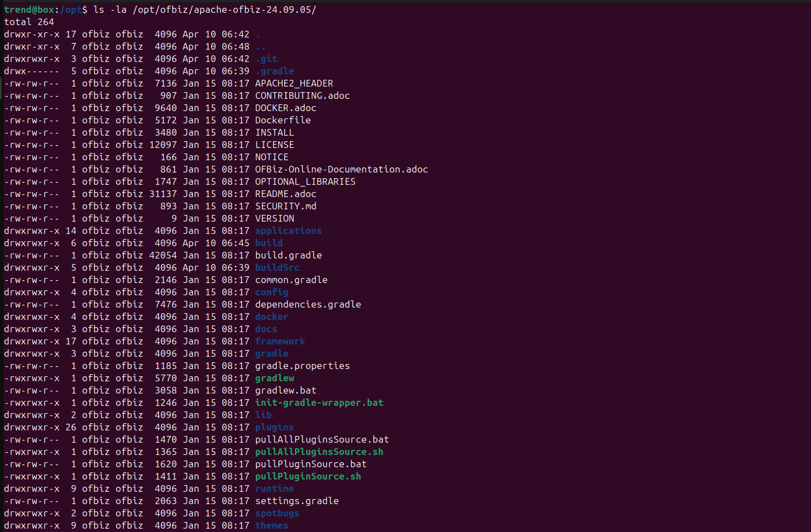Screen dimensions: 811x532
Task: Click the .git hidden directory entry
Action: (x=266, y=59)
